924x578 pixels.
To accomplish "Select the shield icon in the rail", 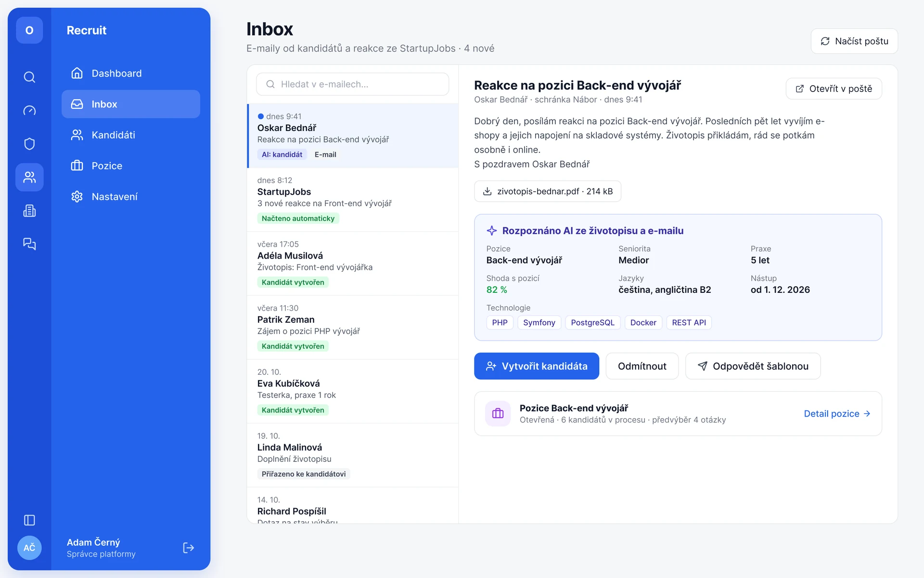I will [x=29, y=144].
